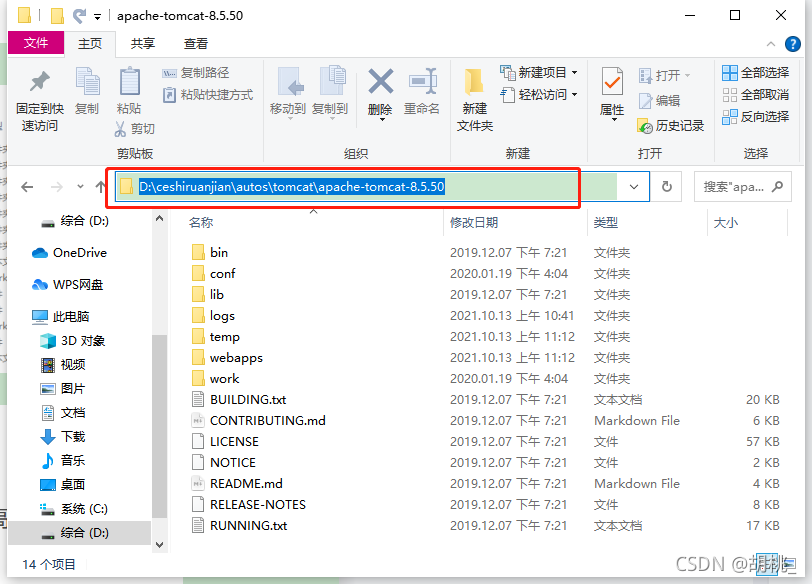Image resolution: width=812 pixels, height=584 pixels.
Task: Click navigation pane scroll down arrow
Action: click(160, 545)
